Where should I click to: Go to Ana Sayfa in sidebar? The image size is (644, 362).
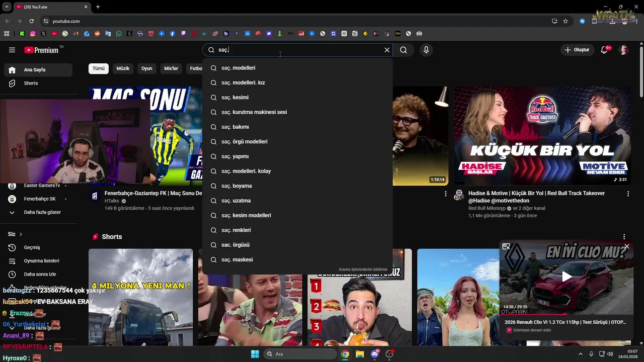[38, 70]
